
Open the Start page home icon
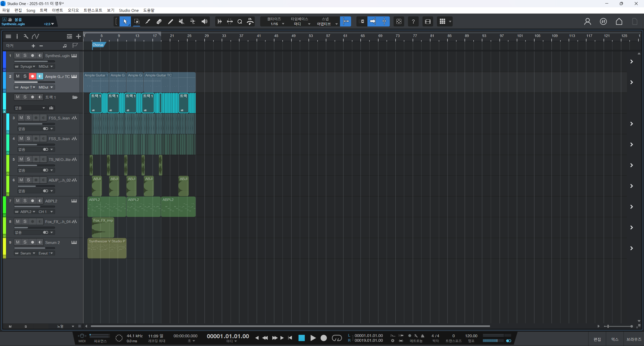click(619, 21)
